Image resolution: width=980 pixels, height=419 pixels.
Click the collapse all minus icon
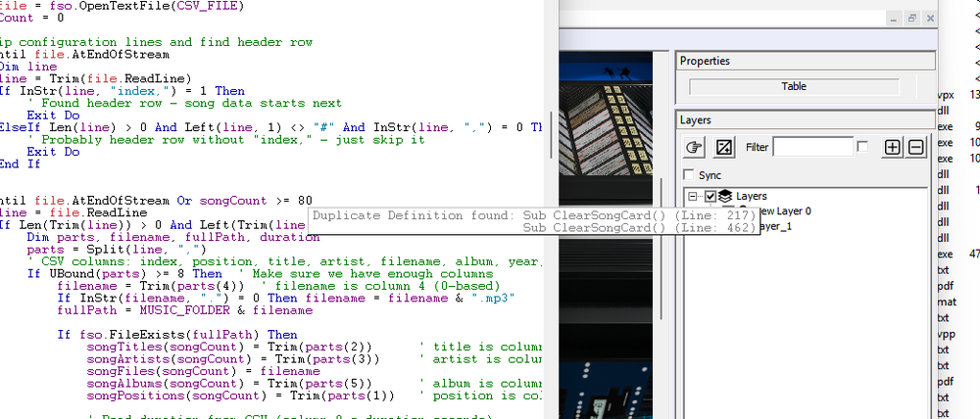915,148
